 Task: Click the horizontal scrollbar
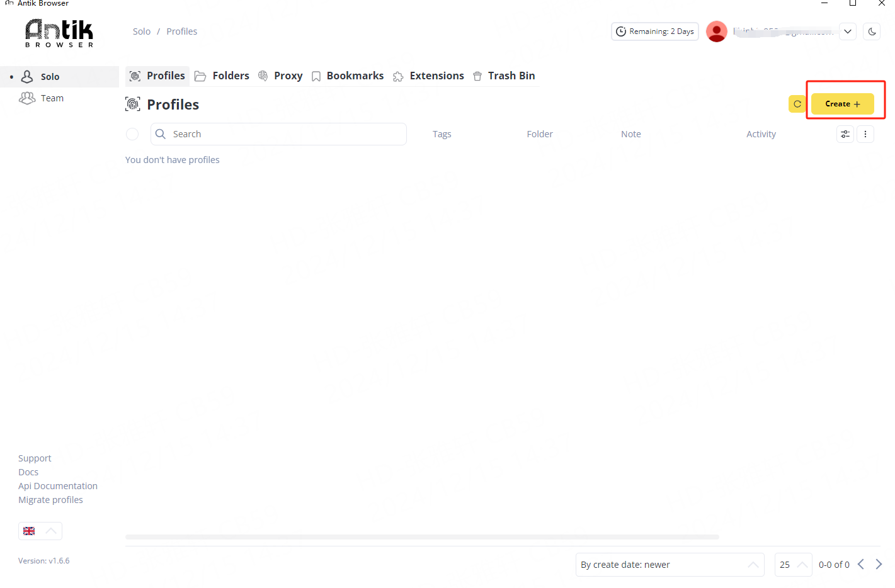tap(422, 537)
